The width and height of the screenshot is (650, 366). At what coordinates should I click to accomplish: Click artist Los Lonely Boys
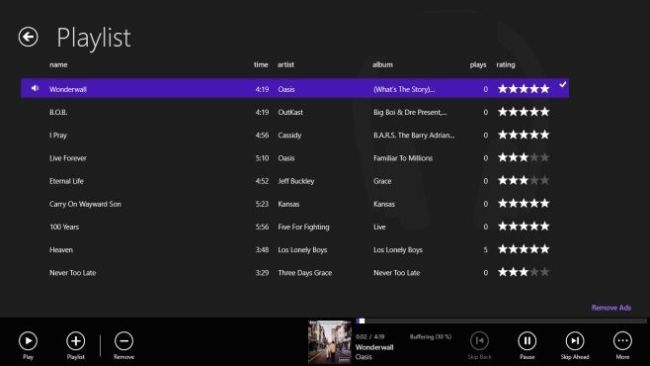pyautogui.click(x=302, y=250)
